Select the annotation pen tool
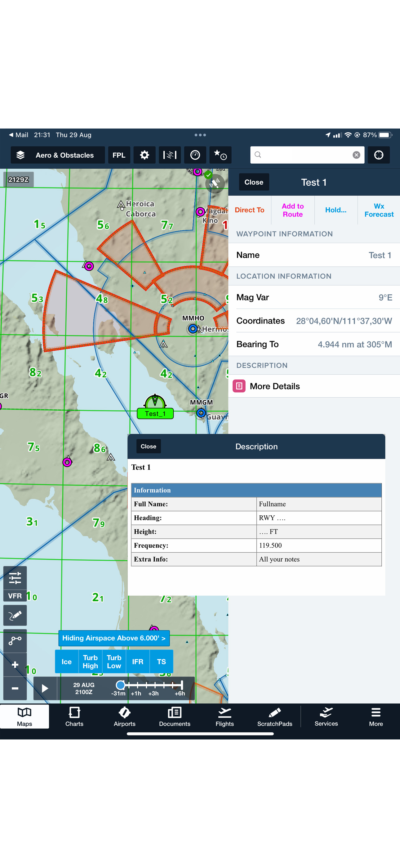Image resolution: width=400 pixels, height=868 pixels. point(15,616)
